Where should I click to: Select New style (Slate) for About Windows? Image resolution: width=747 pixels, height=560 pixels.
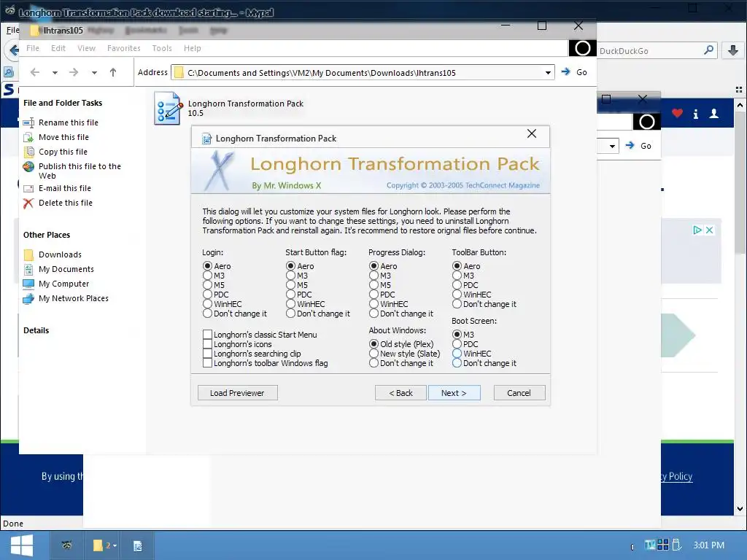[373, 354]
